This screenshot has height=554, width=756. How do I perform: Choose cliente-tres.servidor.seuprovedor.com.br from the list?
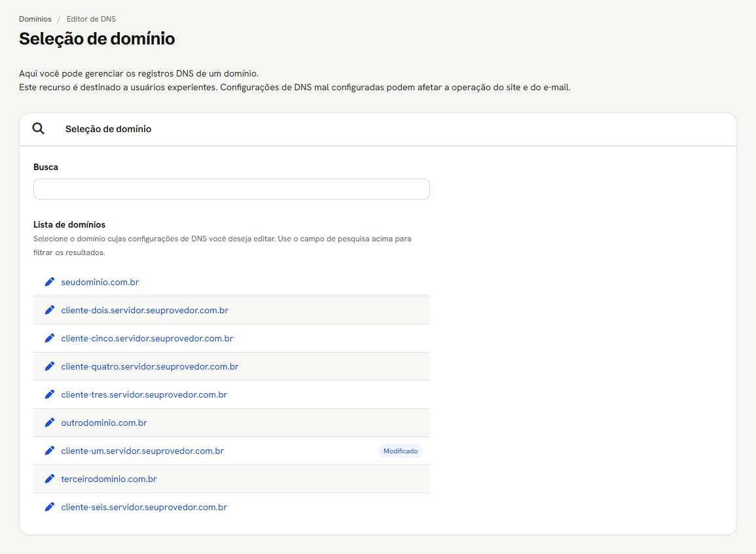pyautogui.click(x=144, y=394)
